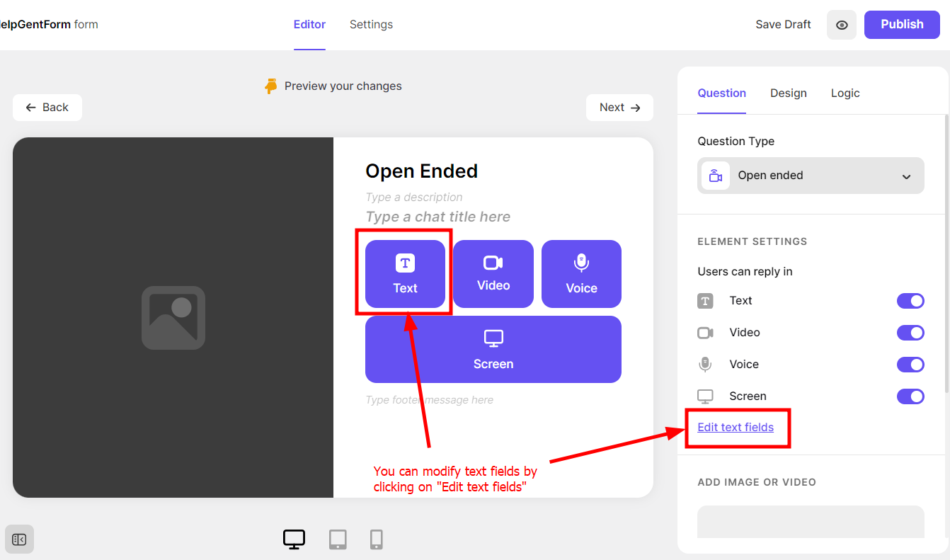Click the Voice reply button in preview
The image size is (950, 560).
[581, 274]
